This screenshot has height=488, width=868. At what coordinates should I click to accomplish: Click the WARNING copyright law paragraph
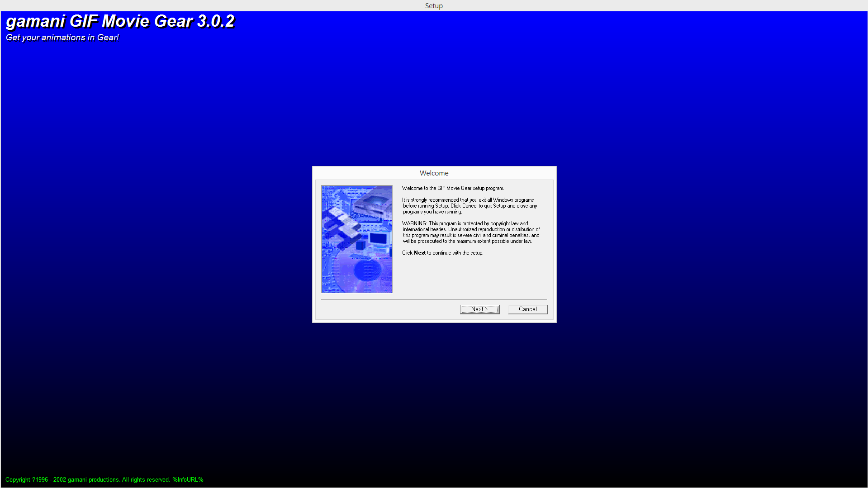[471, 232]
